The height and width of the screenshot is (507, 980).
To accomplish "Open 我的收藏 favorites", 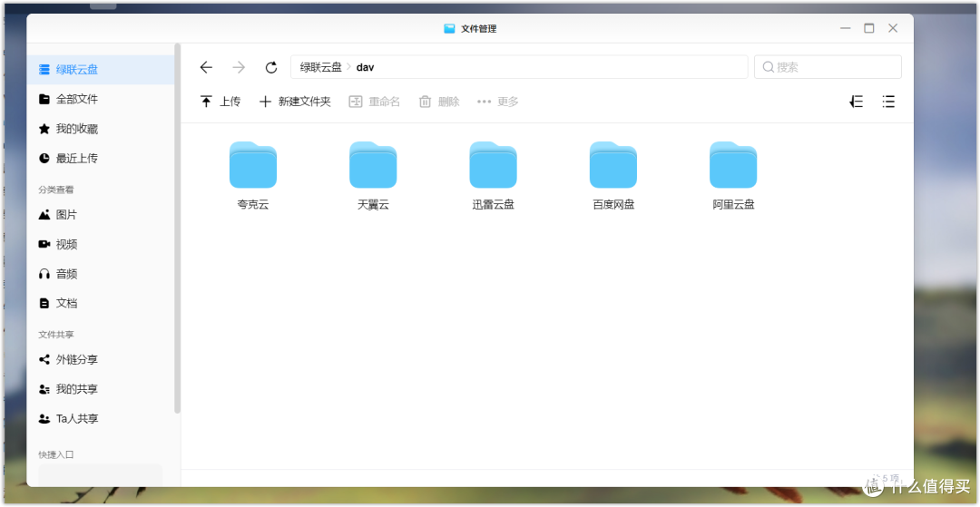I will pyautogui.click(x=101, y=130).
